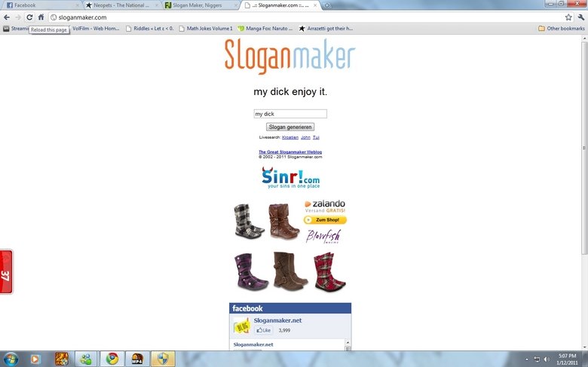This screenshot has height=367, width=588.
Task: Open the Streaming bookmark
Action: click(x=16, y=29)
